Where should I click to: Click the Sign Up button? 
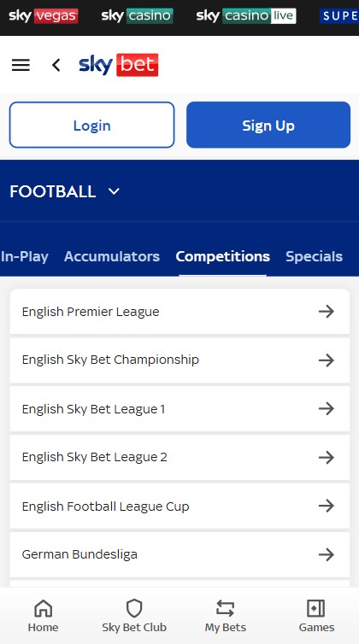tap(268, 125)
